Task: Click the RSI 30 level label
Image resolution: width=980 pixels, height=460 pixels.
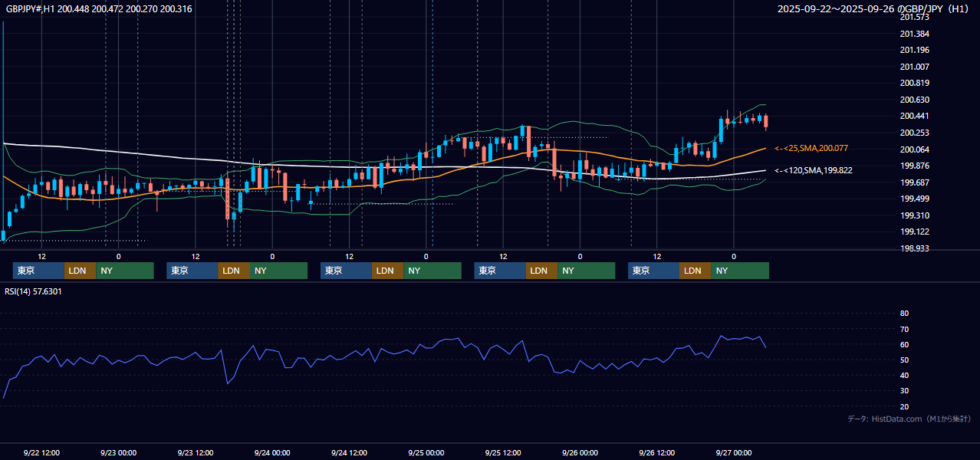Action: tap(904, 391)
